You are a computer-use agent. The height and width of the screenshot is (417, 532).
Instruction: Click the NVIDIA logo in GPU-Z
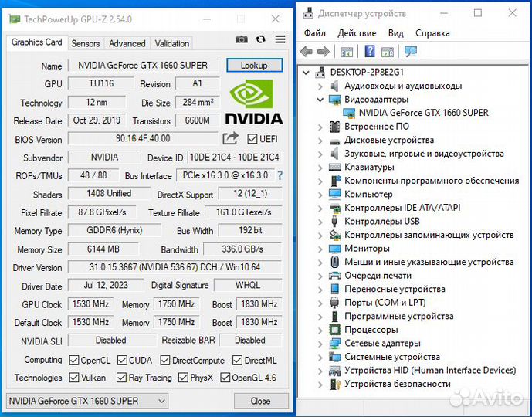coord(254,101)
